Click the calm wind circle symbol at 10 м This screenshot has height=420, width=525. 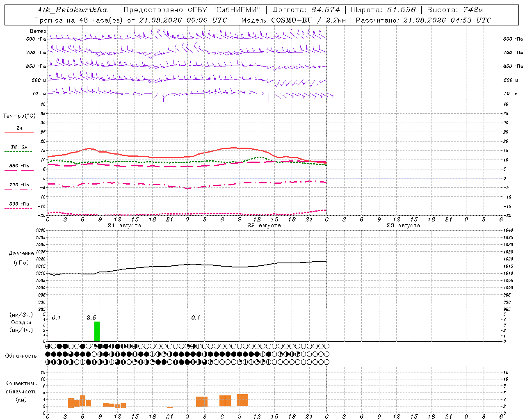[x=263, y=93]
